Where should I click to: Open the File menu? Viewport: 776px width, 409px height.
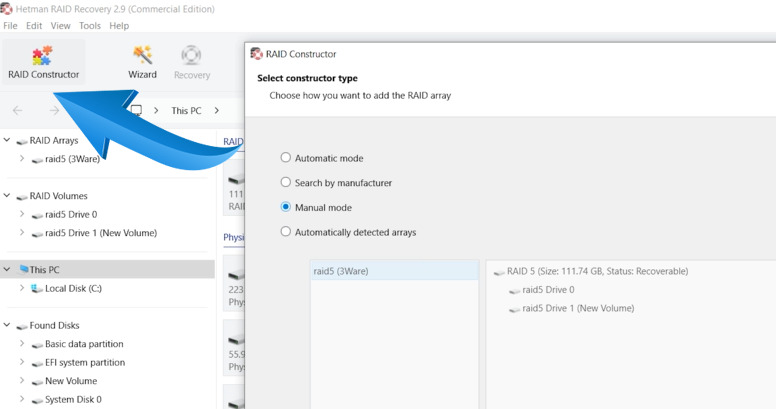tap(10, 26)
